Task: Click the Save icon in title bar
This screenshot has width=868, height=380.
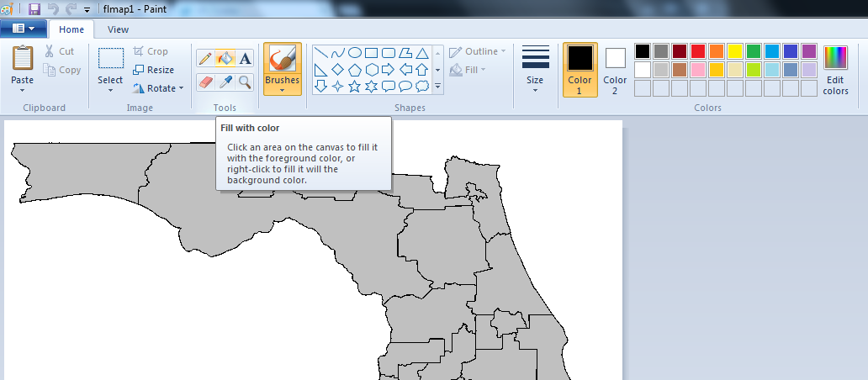Action: click(x=34, y=9)
